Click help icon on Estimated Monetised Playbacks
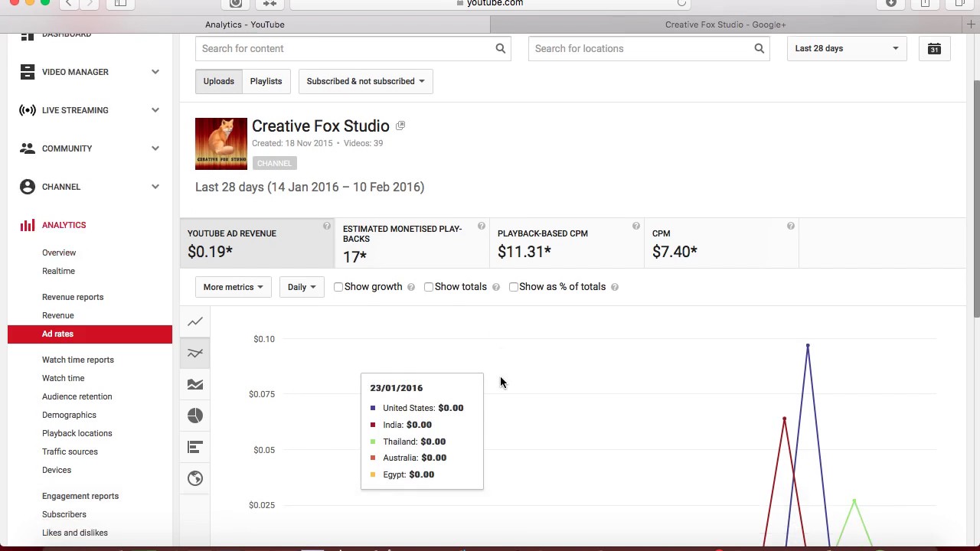The width and height of the screenshot is (980, 551). point(481,226)
